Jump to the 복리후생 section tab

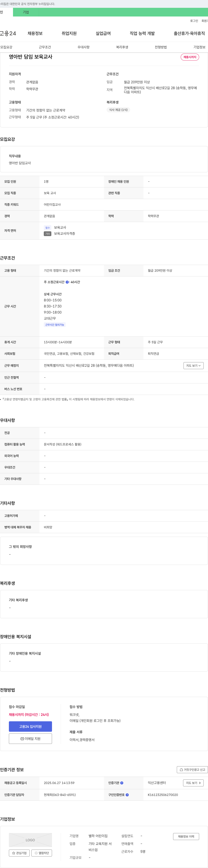point(122,47)
